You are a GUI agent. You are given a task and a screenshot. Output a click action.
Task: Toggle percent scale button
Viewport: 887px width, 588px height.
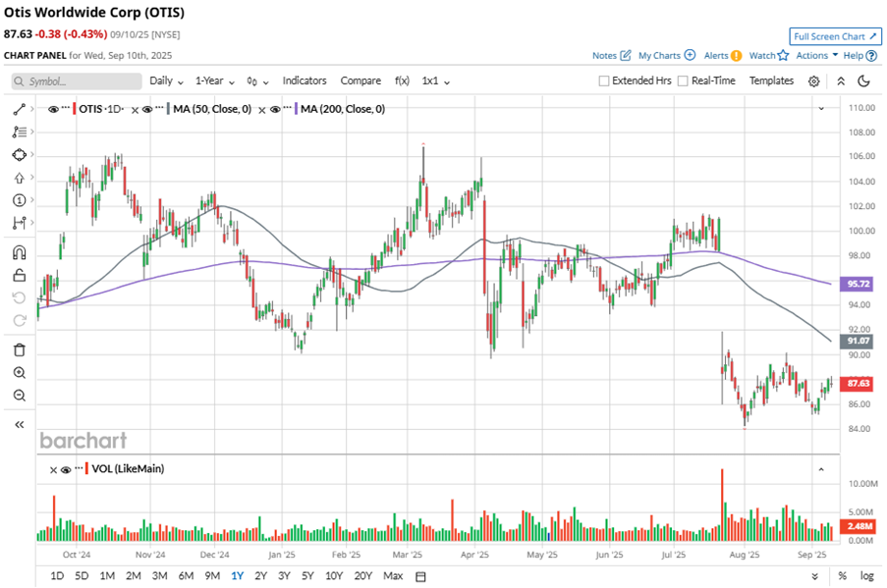pos(843,576)
